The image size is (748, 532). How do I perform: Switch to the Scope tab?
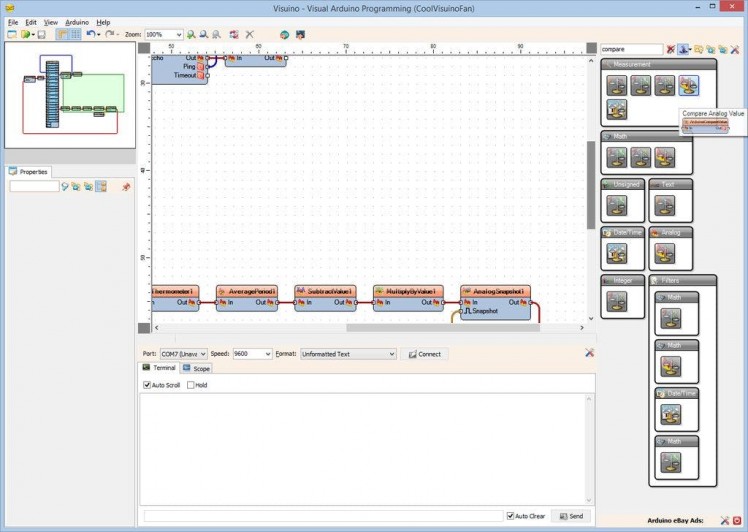point(197,369)
